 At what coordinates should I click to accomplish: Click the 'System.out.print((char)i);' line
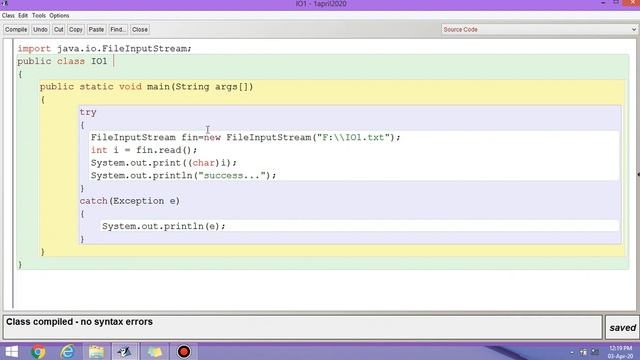click(164, 163)
